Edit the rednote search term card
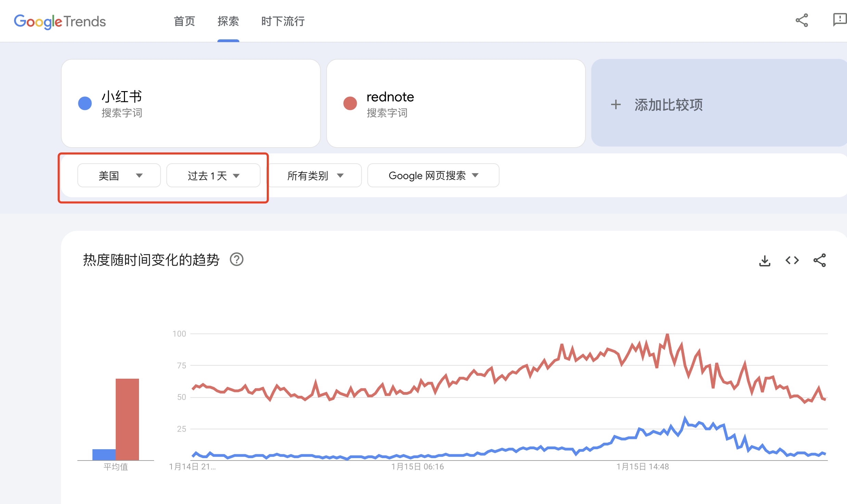This screenshot has width=847, height=504. 456,103
